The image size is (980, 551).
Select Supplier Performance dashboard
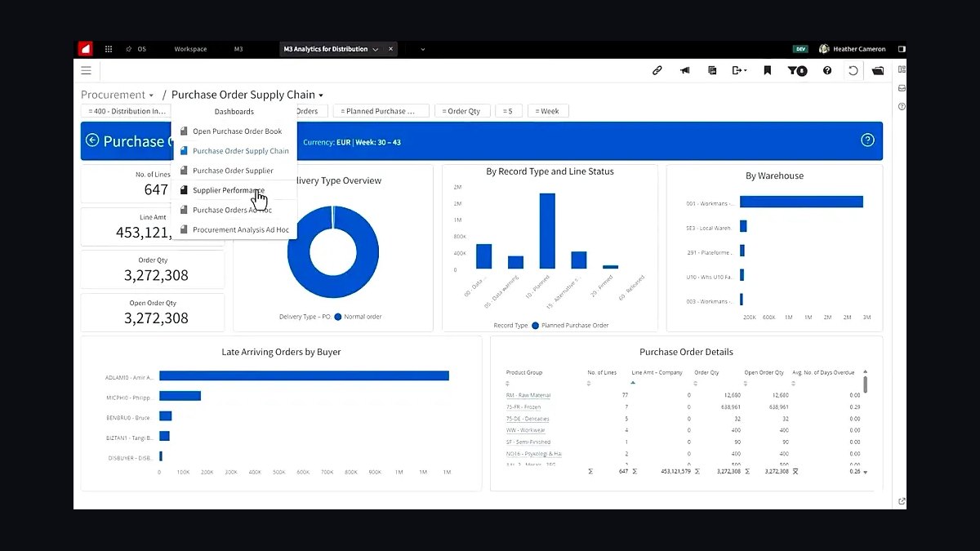tap(234, 190)
